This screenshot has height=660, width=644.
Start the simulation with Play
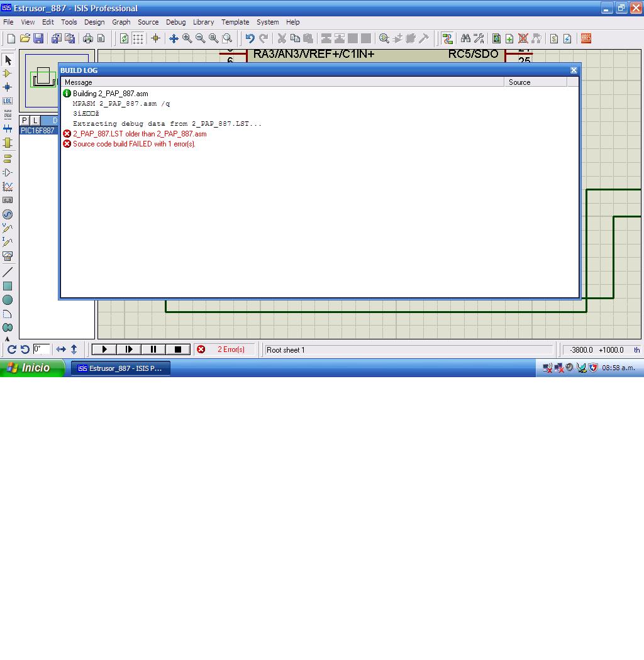[x=104, y=349]
